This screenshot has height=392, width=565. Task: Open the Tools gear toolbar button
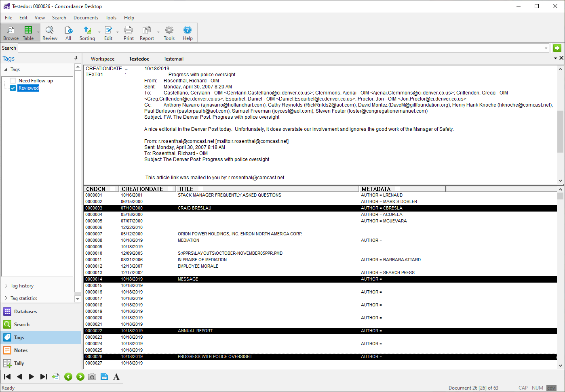[x=169, y=33]
